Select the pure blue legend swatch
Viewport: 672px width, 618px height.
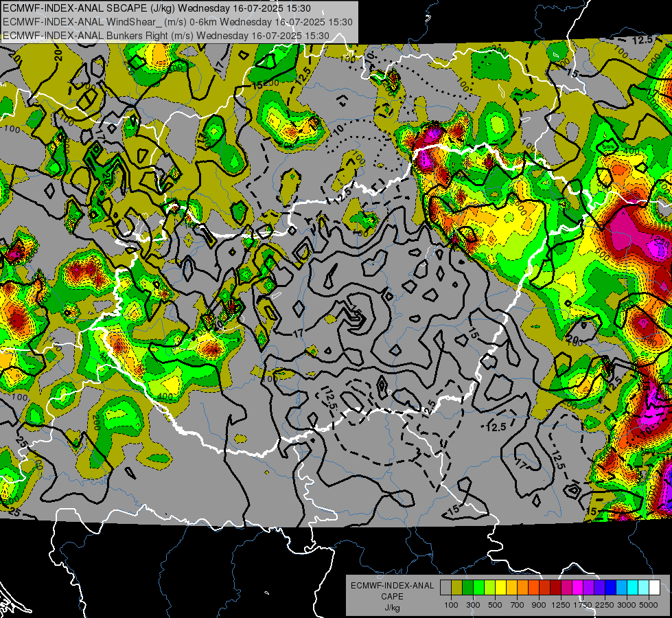(611, 587)
